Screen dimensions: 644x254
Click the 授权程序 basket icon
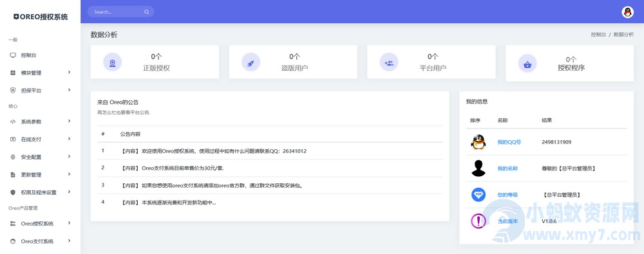[x=527, y=64]
